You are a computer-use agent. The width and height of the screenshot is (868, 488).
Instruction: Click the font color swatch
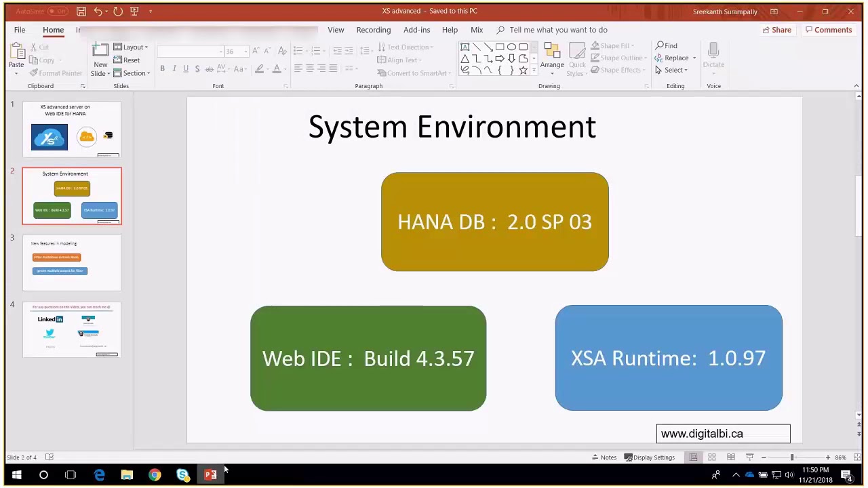276,68
